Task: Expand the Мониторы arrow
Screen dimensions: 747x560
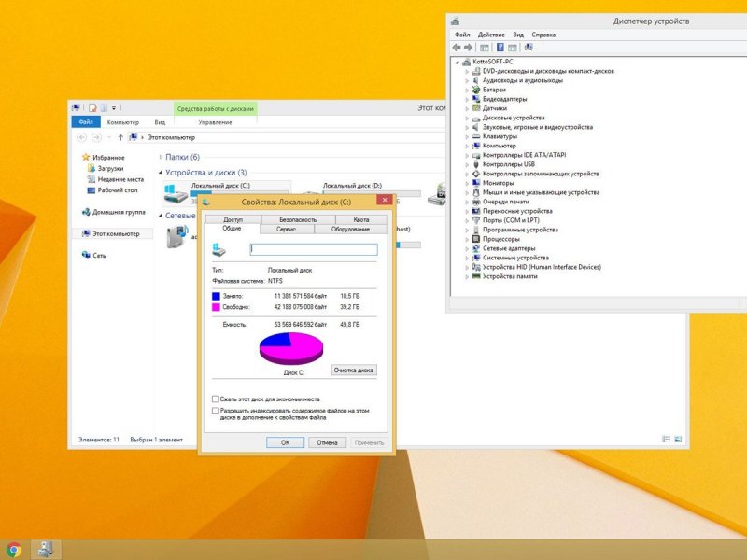Action: [466, 183]
